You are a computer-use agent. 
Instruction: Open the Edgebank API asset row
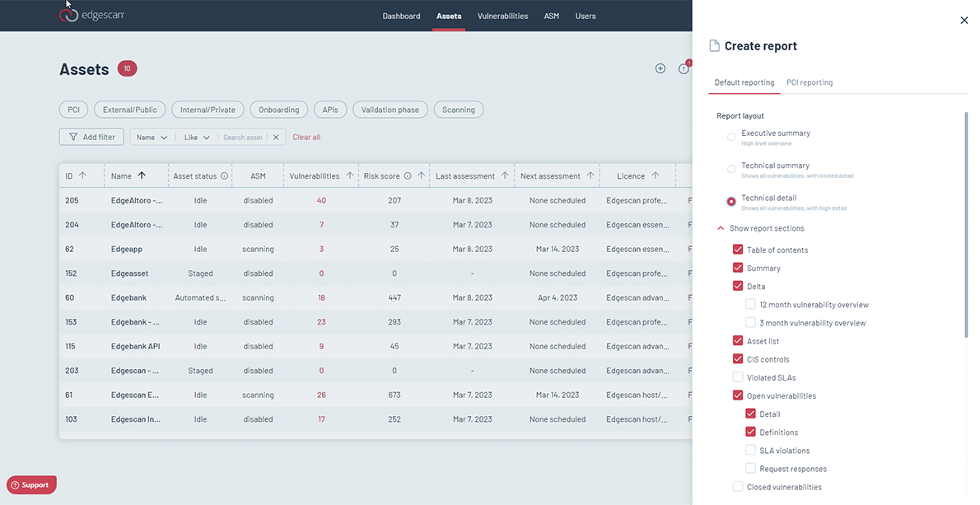pyautogui.click(x=376, y=346)
